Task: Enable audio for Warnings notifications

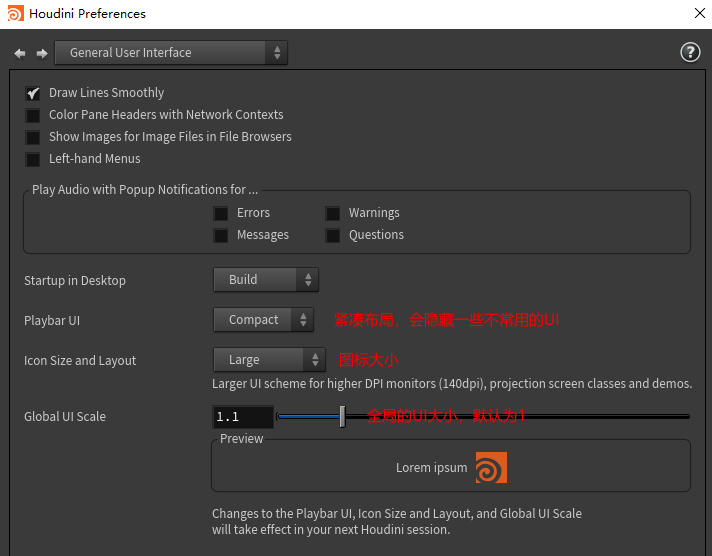Action: 332,213
